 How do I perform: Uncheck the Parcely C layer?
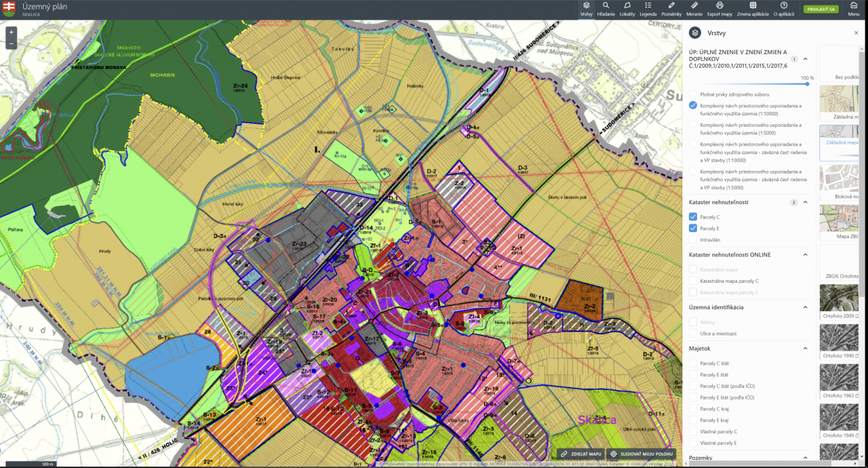(x=693, y=217)
